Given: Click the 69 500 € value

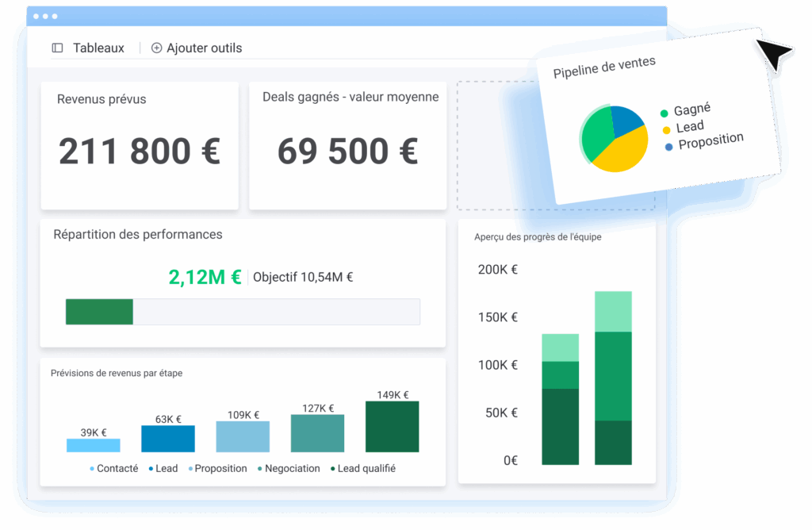Looking at the screenshot, I should tap(348, 152).
